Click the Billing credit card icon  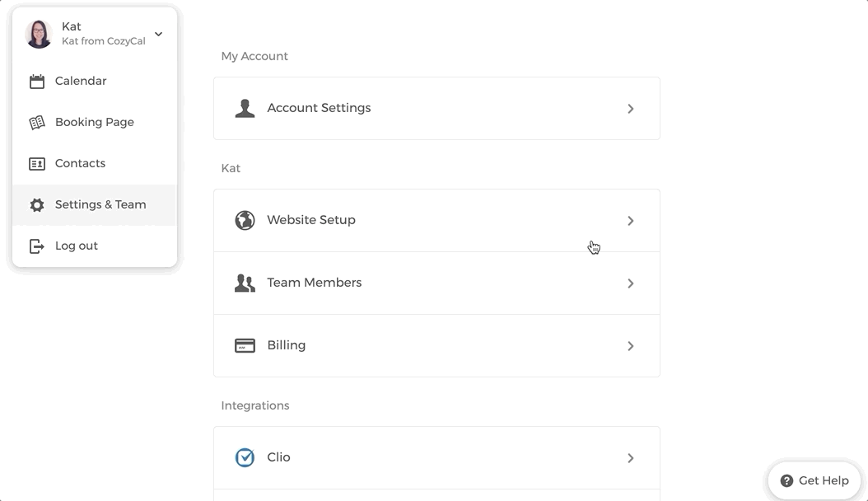point(245,346)
